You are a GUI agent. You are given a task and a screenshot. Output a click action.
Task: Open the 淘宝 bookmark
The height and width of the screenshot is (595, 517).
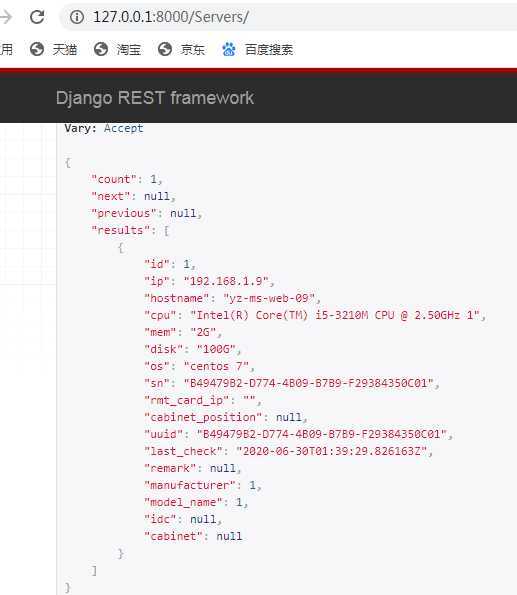coord(129,49)
